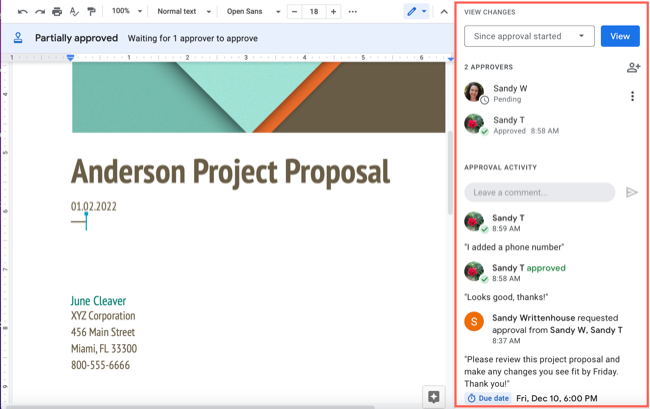Click the Miami, FL 33300 line
This screenshot has width=650, height=409.
click(104, 348)
